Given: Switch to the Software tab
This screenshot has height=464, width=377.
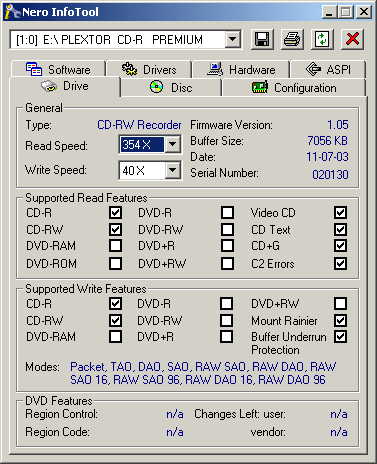Looking at the screenshot, I should 59,70.
